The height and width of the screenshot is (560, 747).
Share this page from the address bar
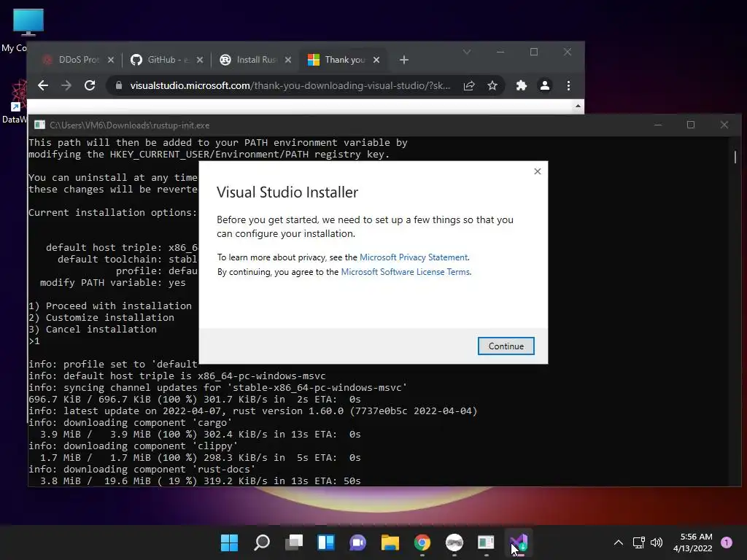point(469,86)
